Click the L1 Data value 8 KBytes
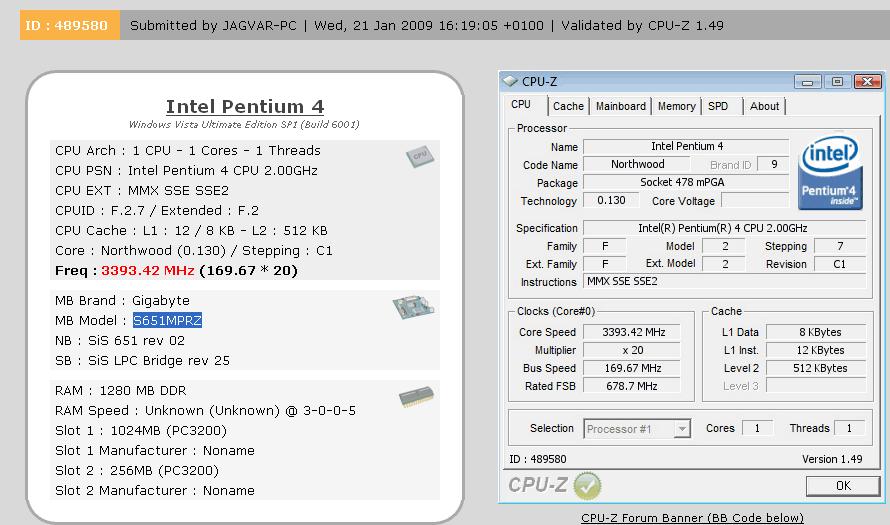The width and height of the screenshot is (890, 525). [x=816, y=332]
